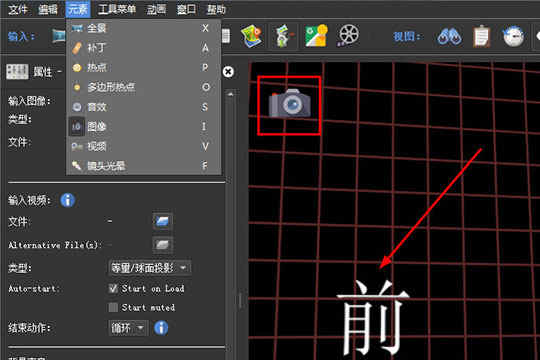Click the binoculars view icon
The width and height of the screenshot is (540, 360).
(449, 36)
